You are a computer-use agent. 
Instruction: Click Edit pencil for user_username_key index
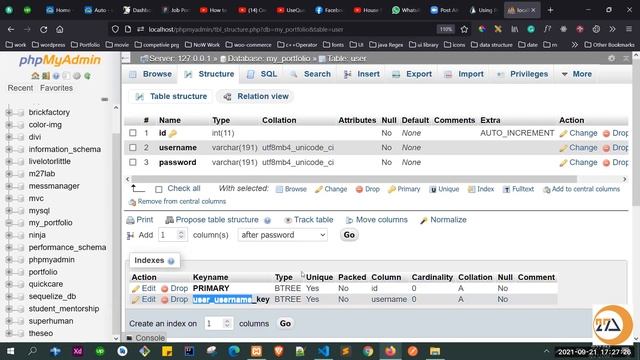coord(136,300)
